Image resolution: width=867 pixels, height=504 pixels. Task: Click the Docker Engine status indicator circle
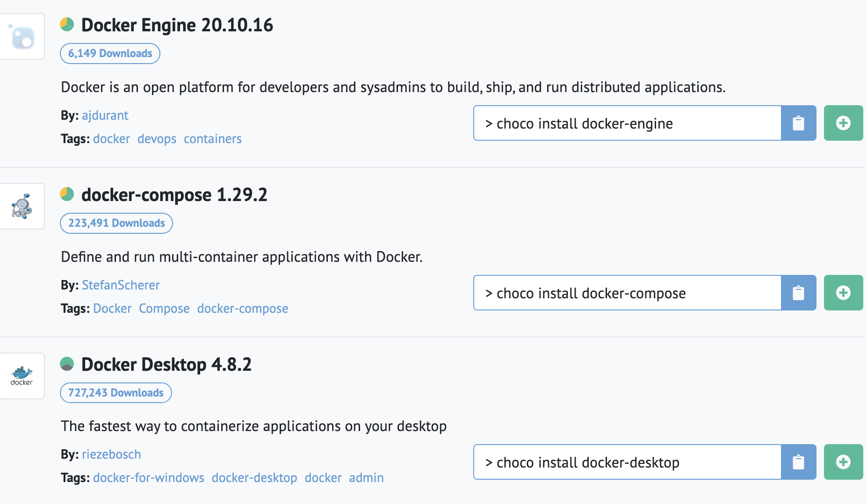[67, 24]
